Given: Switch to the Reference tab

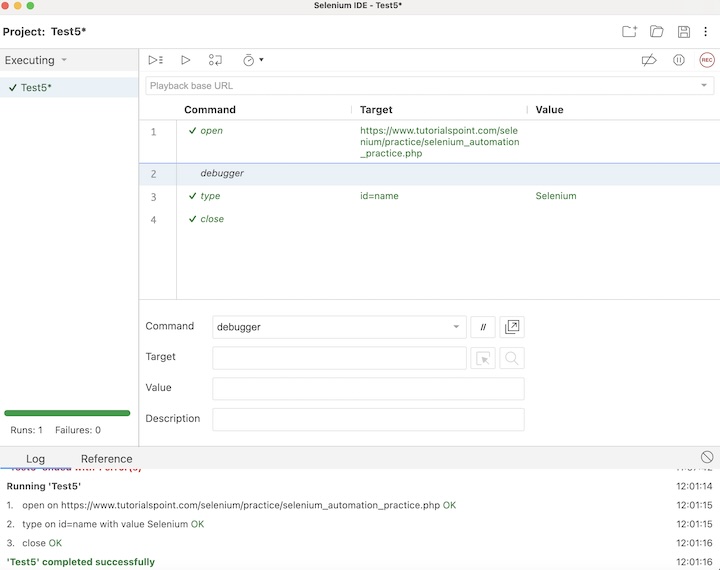Looking at the screenshot, I should coord(106,459).
